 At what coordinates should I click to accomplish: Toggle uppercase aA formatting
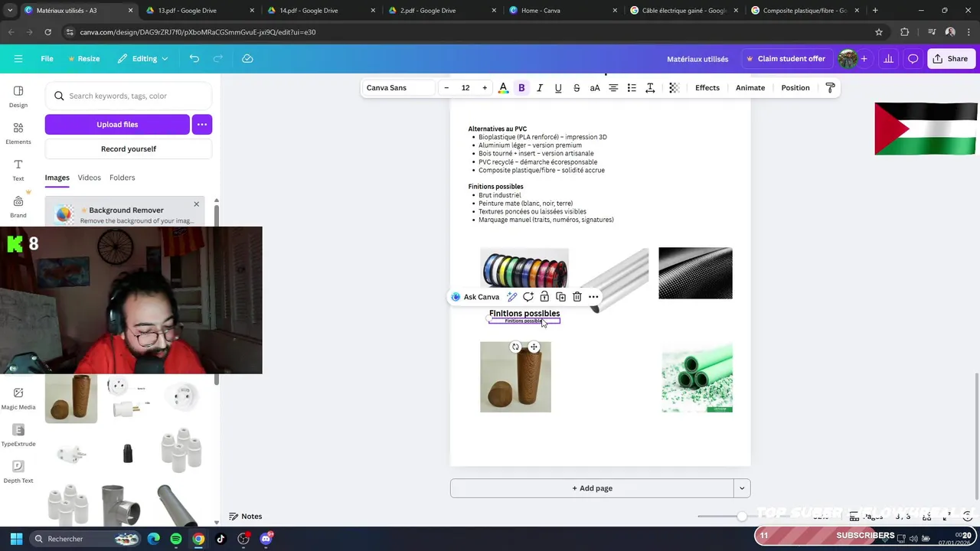pos(595,88)
